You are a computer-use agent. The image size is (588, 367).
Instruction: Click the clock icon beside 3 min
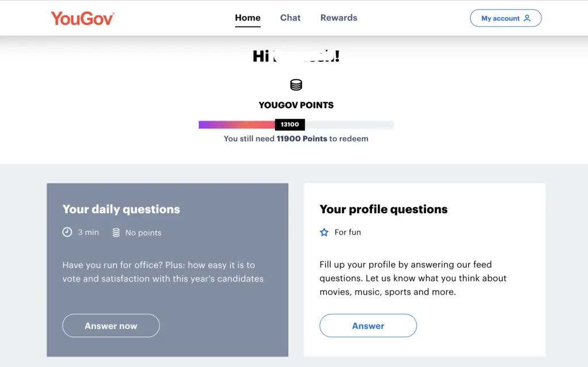[x=67, y=232]
